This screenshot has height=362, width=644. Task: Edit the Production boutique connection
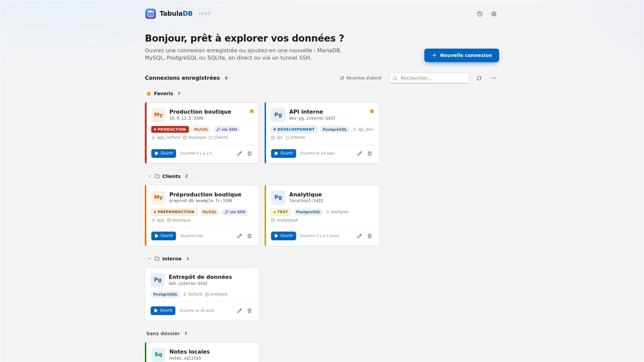tap(239, 154)
